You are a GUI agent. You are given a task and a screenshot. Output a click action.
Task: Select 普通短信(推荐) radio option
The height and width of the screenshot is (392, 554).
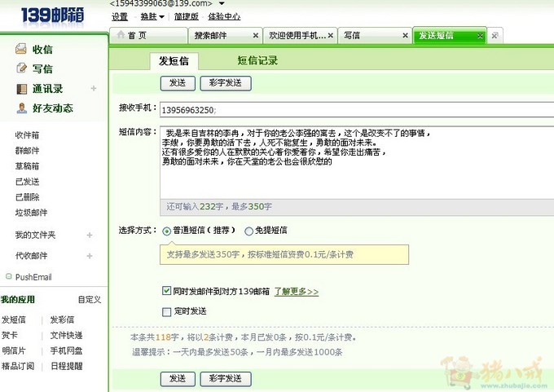tap(166, 231)
